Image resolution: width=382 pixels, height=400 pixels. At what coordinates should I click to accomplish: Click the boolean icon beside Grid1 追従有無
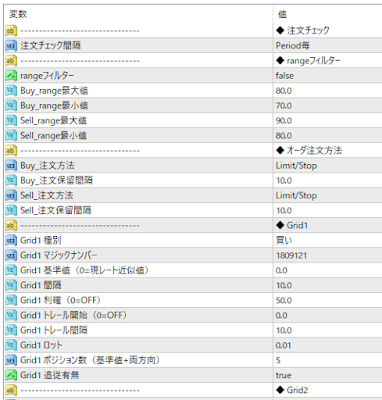tap(11, 375)
